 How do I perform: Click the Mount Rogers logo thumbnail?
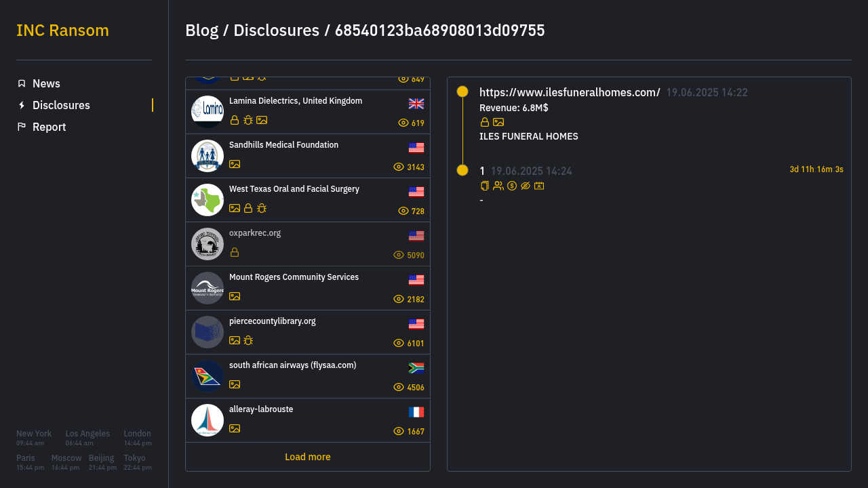(208, 288)
